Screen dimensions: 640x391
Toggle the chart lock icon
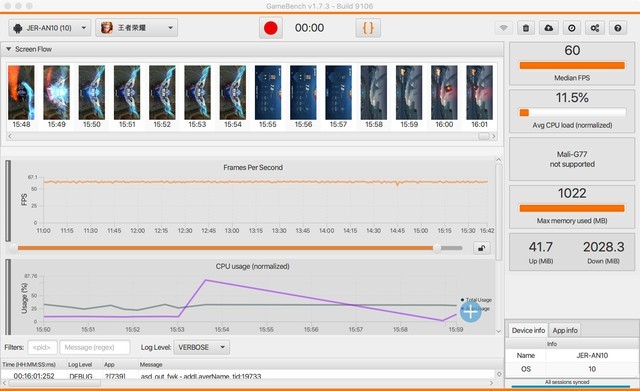(482, 248)
